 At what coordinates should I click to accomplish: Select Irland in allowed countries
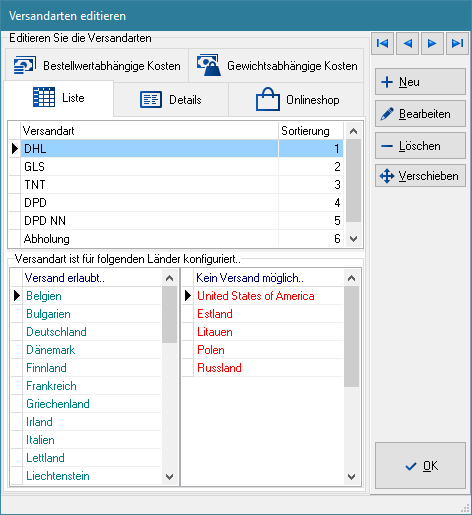click(x=92, y=422)
